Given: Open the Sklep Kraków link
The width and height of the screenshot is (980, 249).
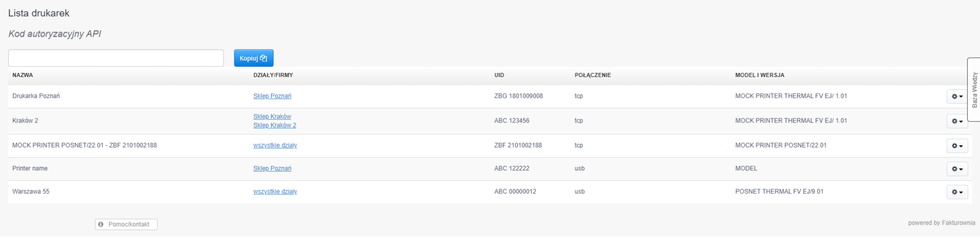Looking at the screenshot, I should point(272,116).
